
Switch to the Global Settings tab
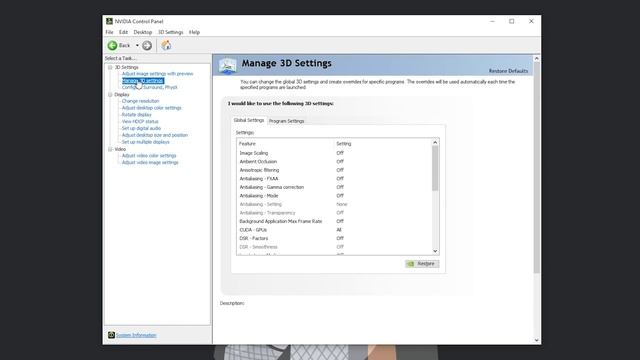pos(249,120)
